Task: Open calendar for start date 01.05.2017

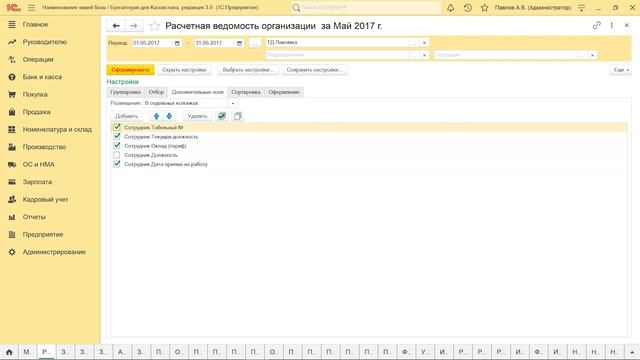Action: click(x=177, y=43)
